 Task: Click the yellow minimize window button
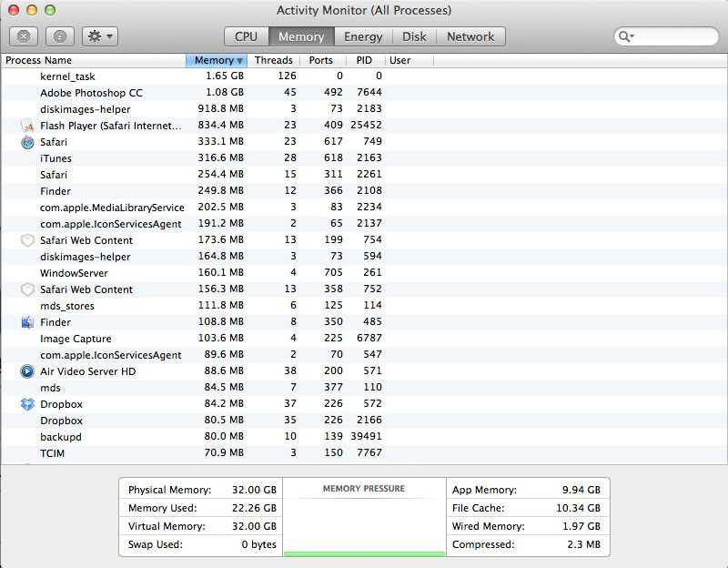coord(32,10)
